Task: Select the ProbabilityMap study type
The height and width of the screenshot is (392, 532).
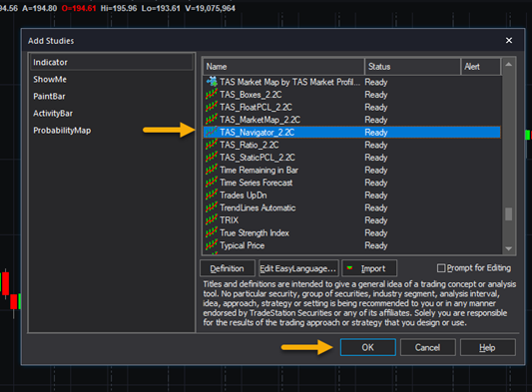Action: point(62,131)
